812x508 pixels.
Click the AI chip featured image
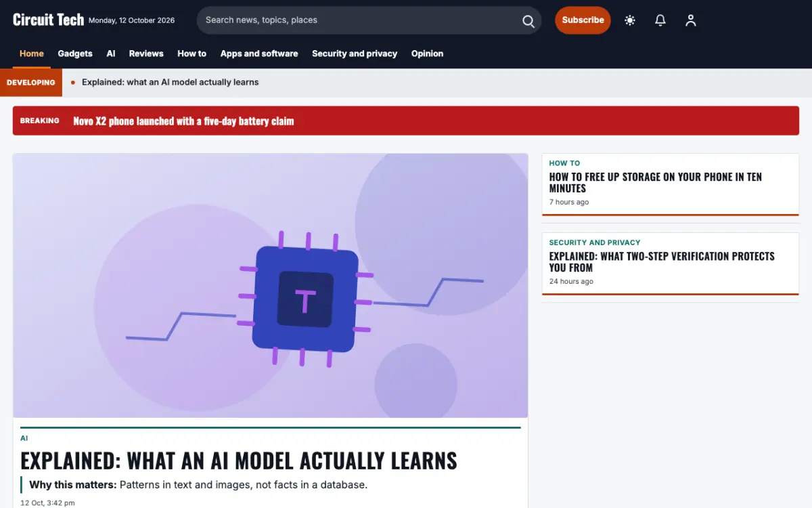pyautogui.click(x=270, y=285)
